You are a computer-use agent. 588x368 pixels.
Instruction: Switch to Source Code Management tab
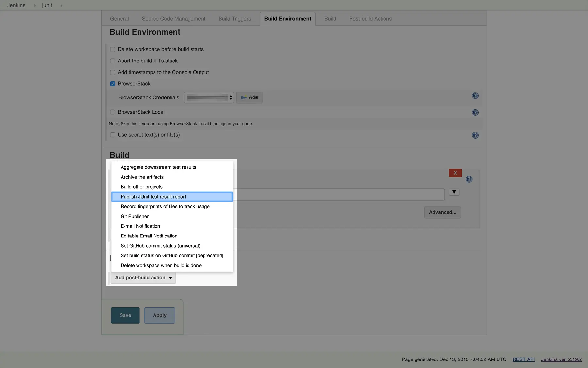(x=173, y=19)
